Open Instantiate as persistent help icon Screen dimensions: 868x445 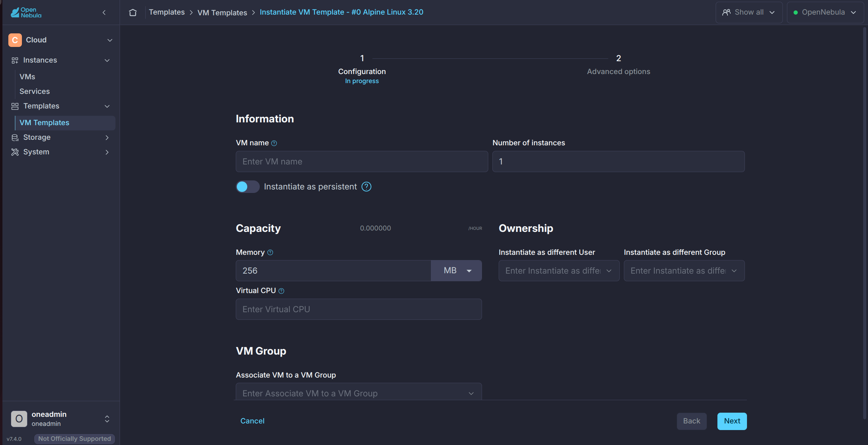point(367,187)
